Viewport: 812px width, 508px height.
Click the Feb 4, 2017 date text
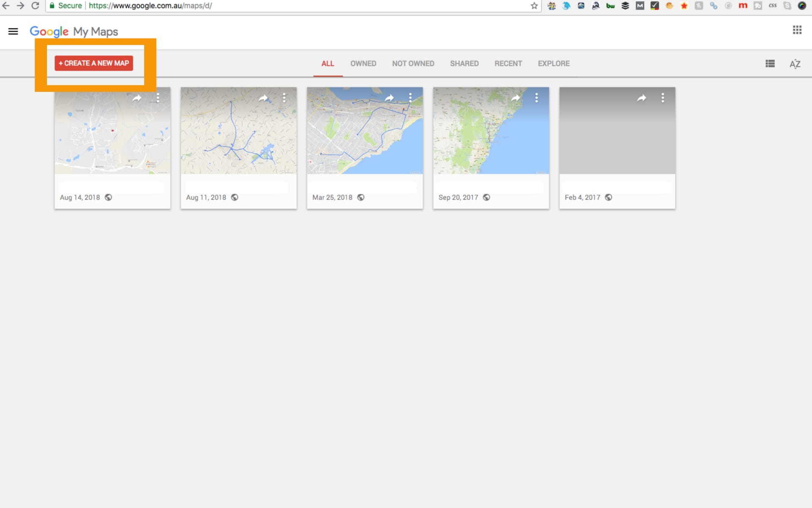click(582, 197)
